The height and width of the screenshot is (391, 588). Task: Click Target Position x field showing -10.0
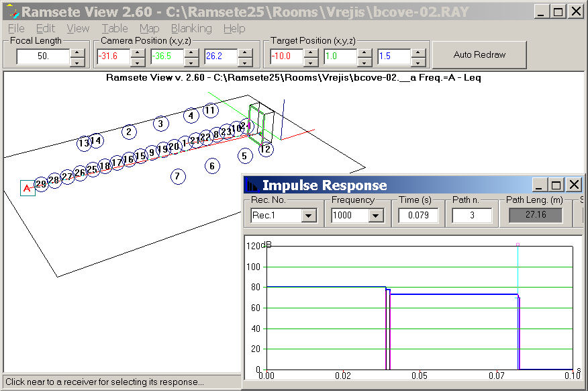(x=287, y=56)
